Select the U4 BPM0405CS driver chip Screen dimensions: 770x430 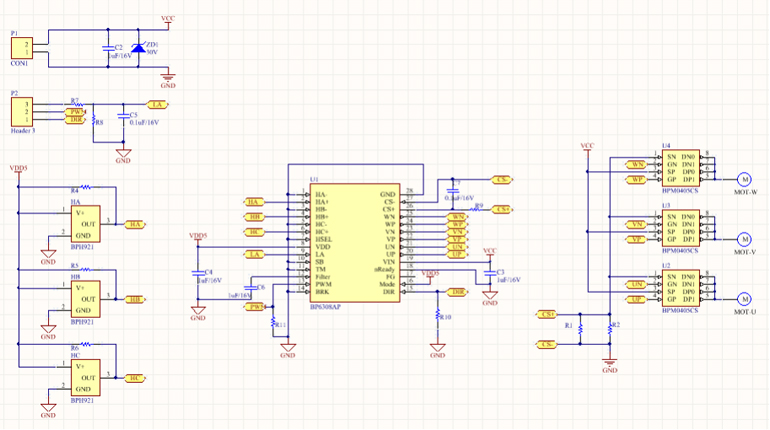coord(682,166)
